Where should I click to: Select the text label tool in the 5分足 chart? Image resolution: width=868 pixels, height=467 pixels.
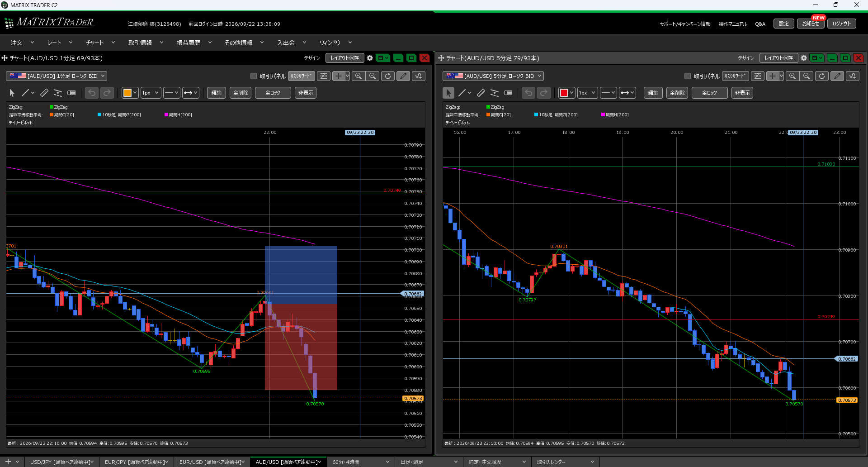coord(508,93)
